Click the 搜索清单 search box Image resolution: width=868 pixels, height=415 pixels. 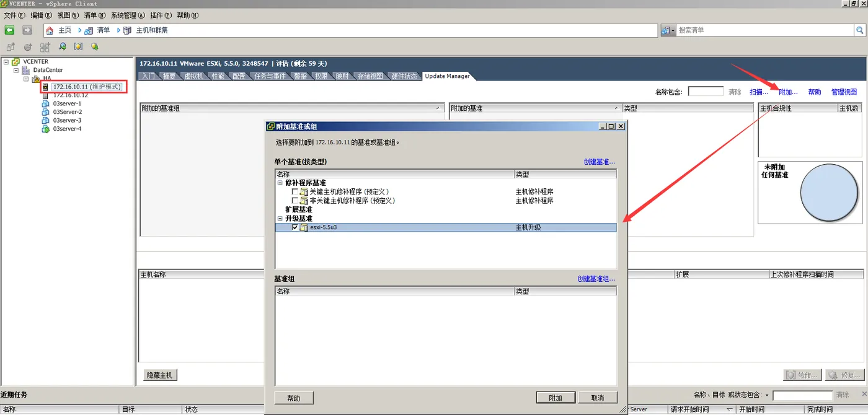pos(766,30)
